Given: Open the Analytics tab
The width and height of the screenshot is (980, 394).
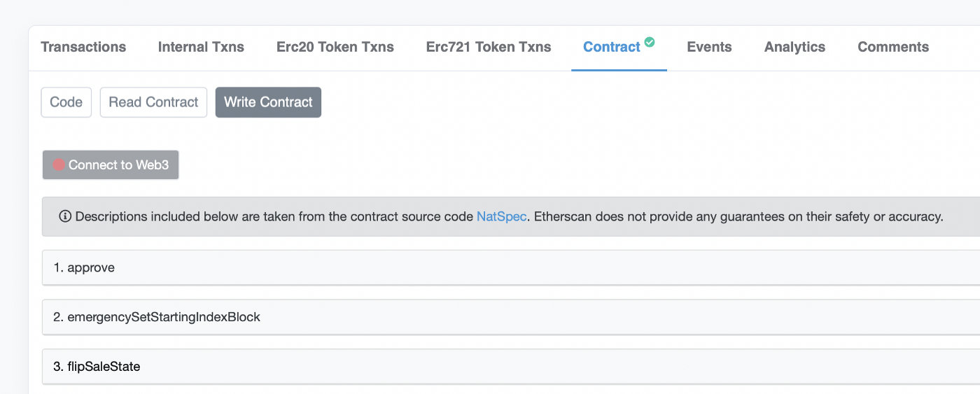Looking at the screenshot, I should (x=794, y=48).
